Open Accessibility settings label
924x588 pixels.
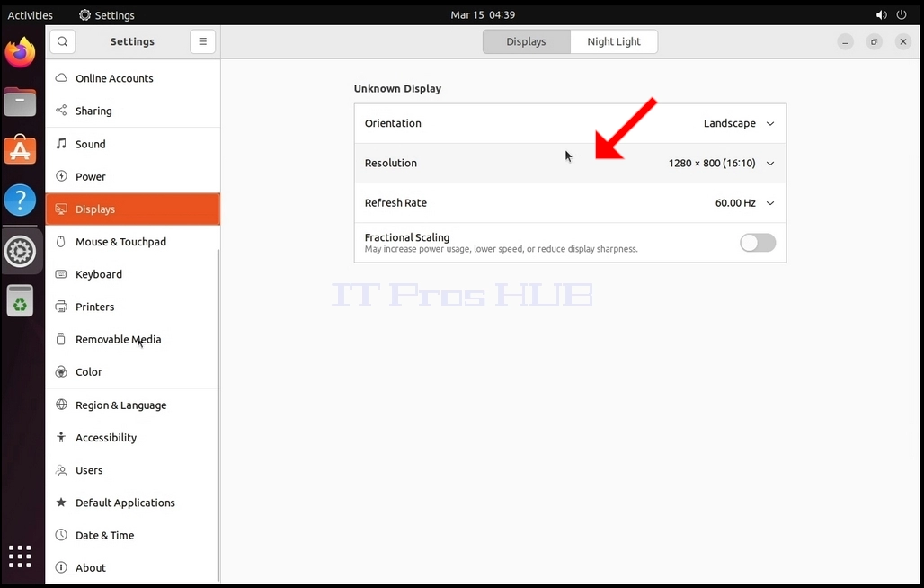click(106, 438)
